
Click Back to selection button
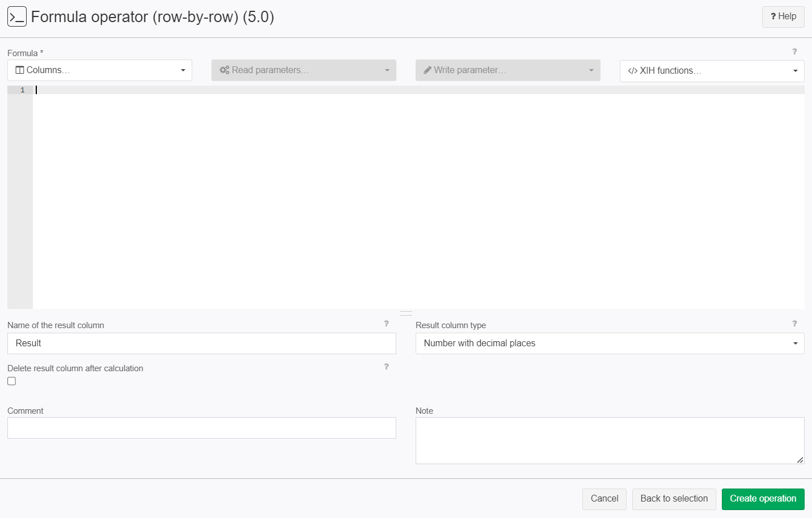(x=674, y=499)
